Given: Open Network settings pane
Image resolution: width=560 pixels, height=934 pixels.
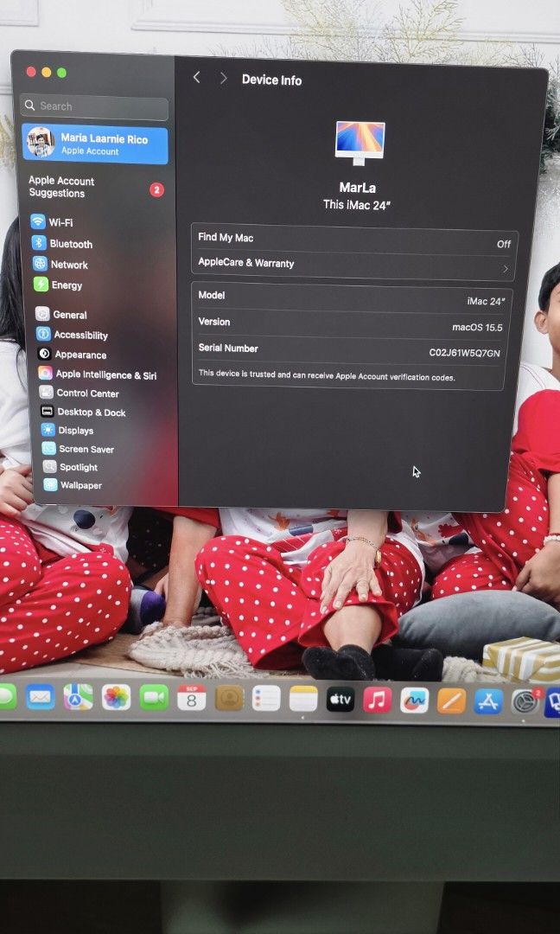Looking at the screenshot, I should (x=60, y=265).
